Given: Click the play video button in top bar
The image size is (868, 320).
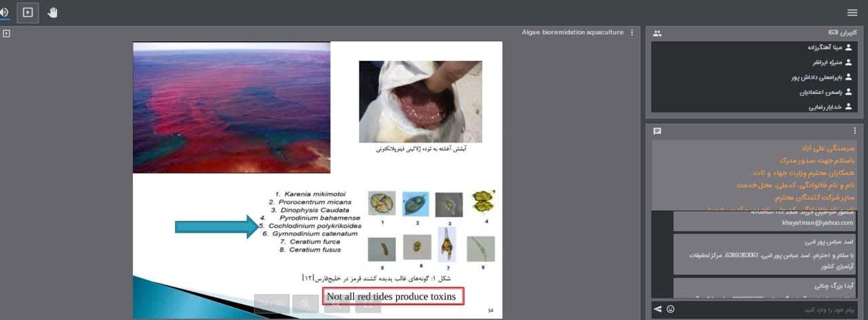Looking at the screenshot, I should click(28, 12).
